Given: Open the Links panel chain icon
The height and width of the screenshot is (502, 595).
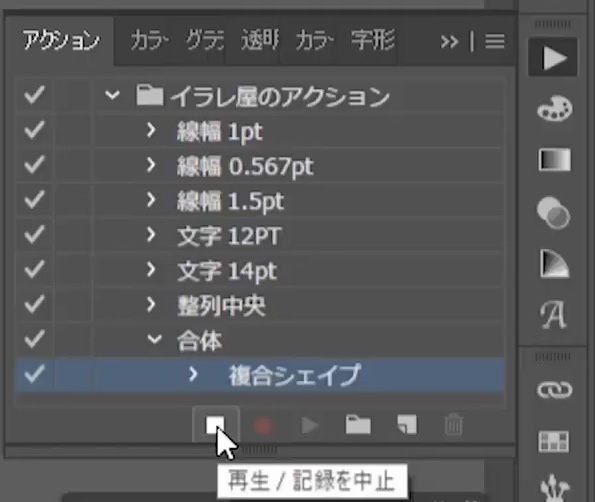Looking at the screenshot, I should pyautogui.click(x=554, y=389).
